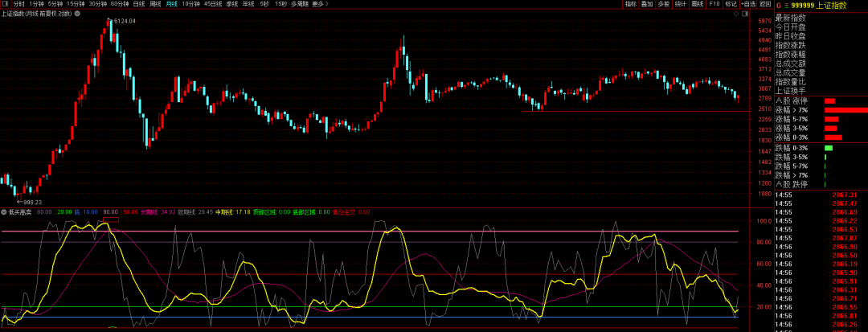868x332 pixels.
Task: Click the G icon in the quote header
Action: 777,5
